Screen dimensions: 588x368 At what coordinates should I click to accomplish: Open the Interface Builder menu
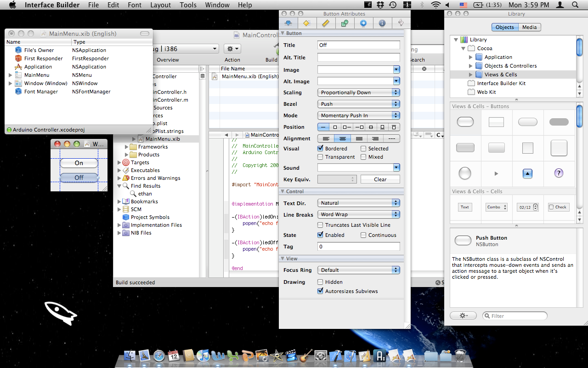(x=52, y=5)
